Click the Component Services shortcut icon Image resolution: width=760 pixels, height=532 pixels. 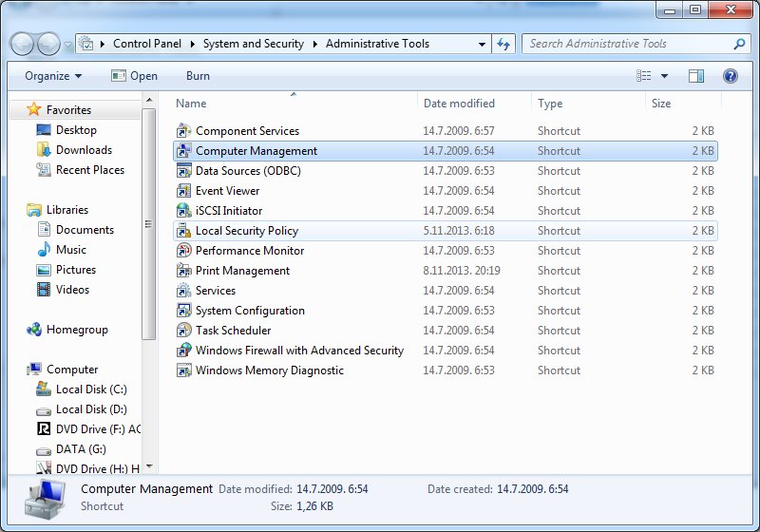pos(184,131)
